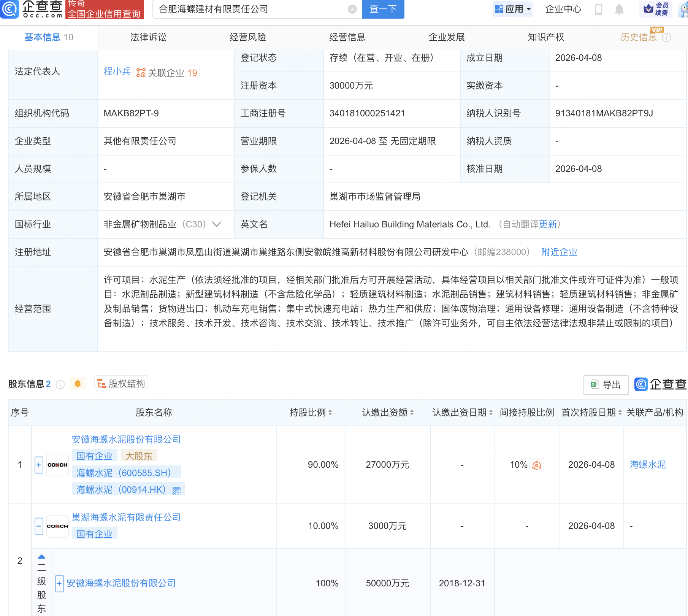The width and height of the screenshot is (688, 616).
Task: Click the mobile phone icon in top bar
Action: coord(599,10)
